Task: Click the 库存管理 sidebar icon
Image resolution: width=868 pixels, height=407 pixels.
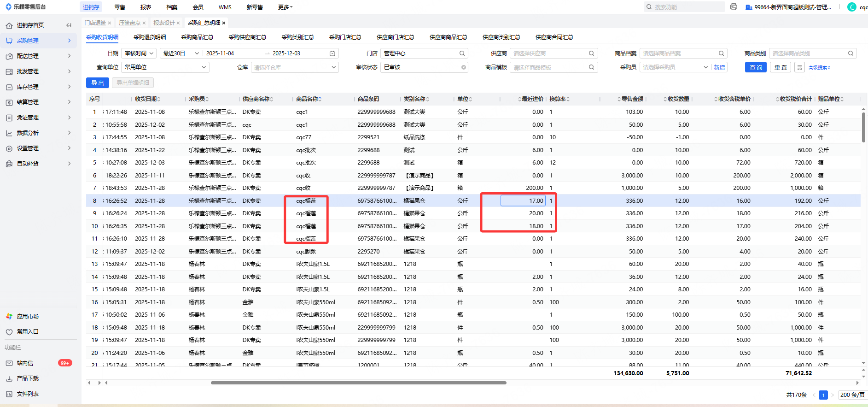Action: pyautogui.click(x=9, y=87)
